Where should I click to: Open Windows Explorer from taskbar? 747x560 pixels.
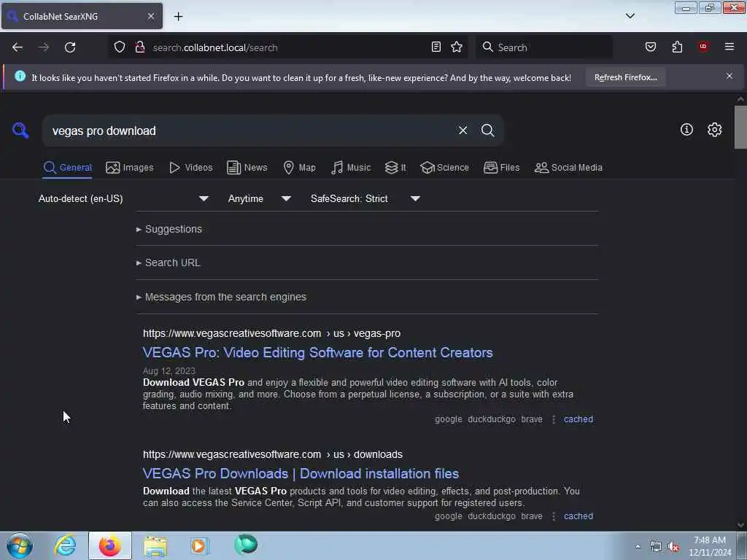pos(155,545)
